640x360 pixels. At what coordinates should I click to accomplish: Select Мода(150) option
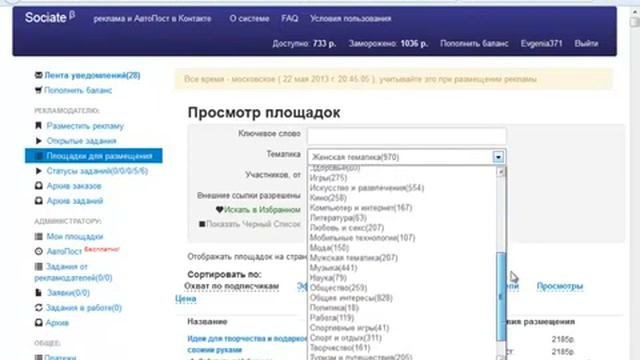point(329,248)
